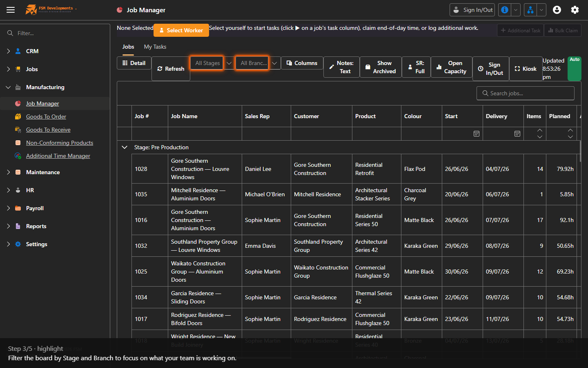This screenshot has width=588, height=368.
Task: Focus the Search jobs input field
Action: [x=526, y=93]
